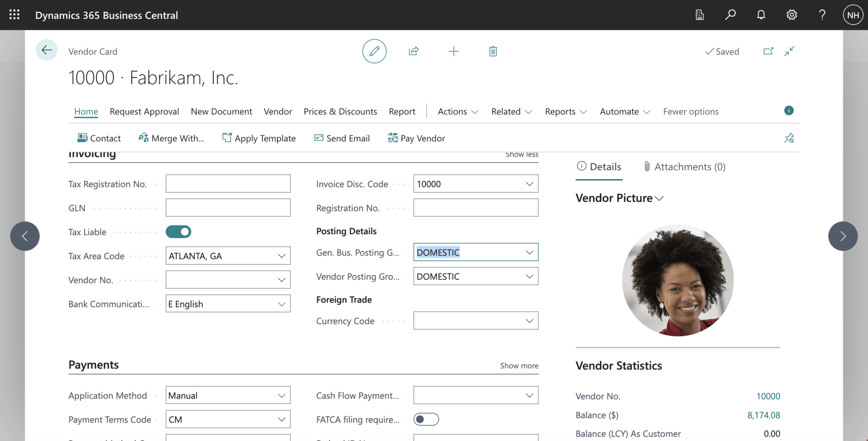
Task: Open the company information building icon
Action: 700,15
